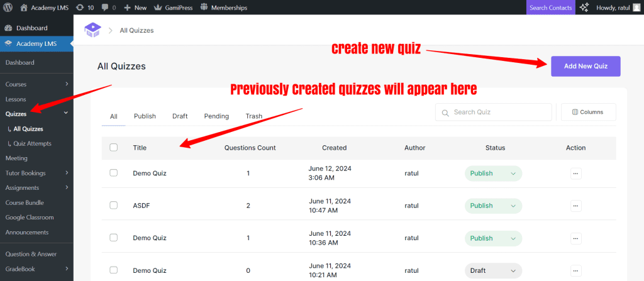
Task: Change the Publish status of ASDF quiz
Action: point(493,206)
